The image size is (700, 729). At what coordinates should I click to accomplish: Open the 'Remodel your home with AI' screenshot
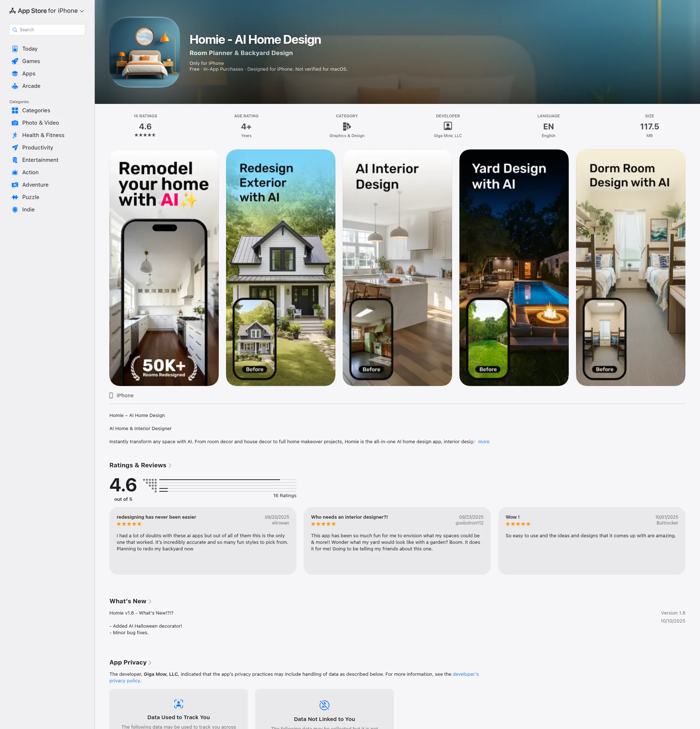click(164, 268)
